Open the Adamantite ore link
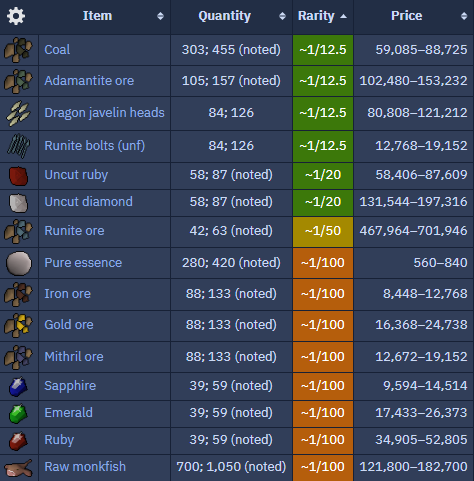This screenshot has height=481, width=474. tap(89, 81)
